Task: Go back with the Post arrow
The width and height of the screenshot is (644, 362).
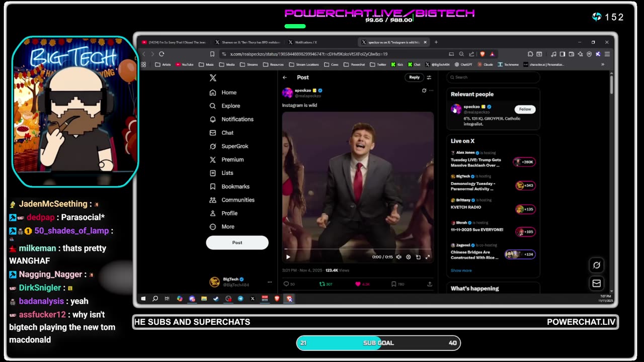Action: click(285, 77)
